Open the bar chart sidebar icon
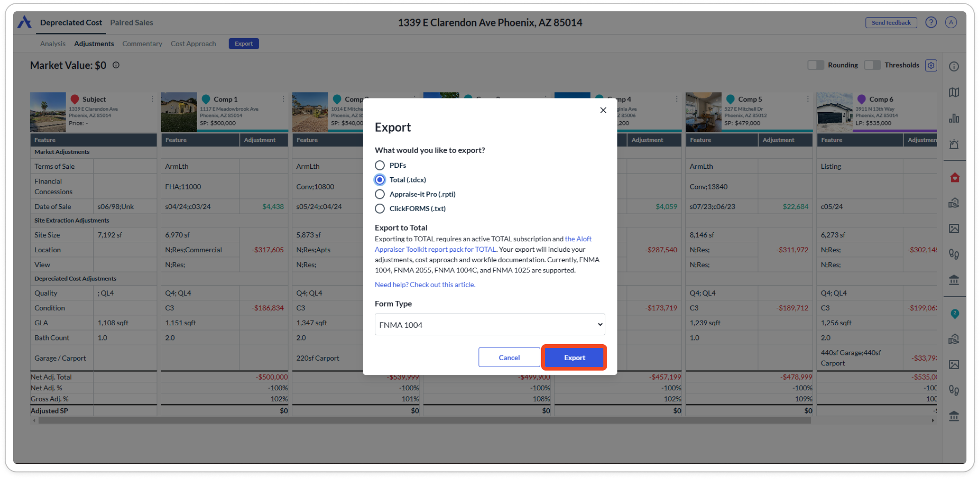The height and width of the screenshot is (479, 980). [954, 118]
